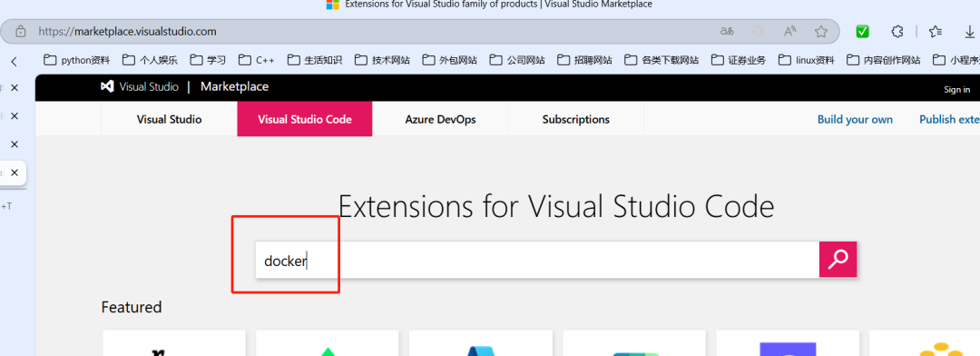The image size is (980, 356).
Task: Open the browser extensions puzzle icon
Action: click(x=897, y=31)
